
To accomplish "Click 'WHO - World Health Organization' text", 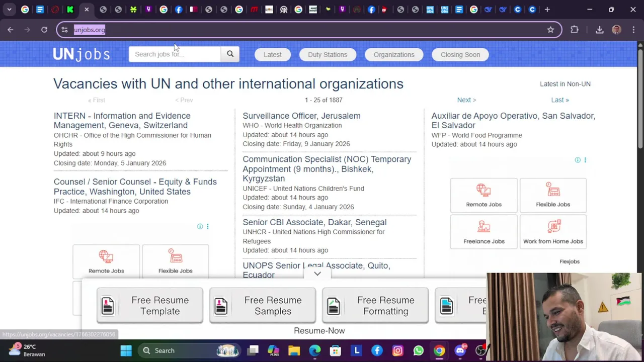I will point(292,125).
